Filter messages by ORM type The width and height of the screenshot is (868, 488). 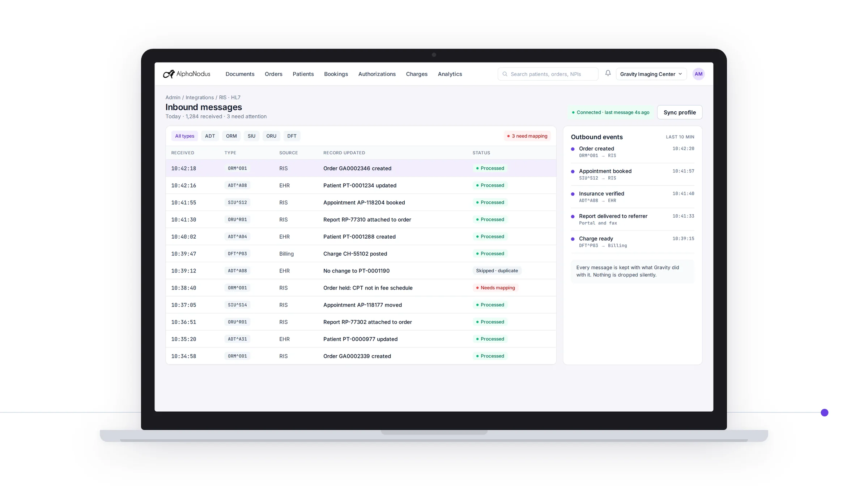[231, 136]
